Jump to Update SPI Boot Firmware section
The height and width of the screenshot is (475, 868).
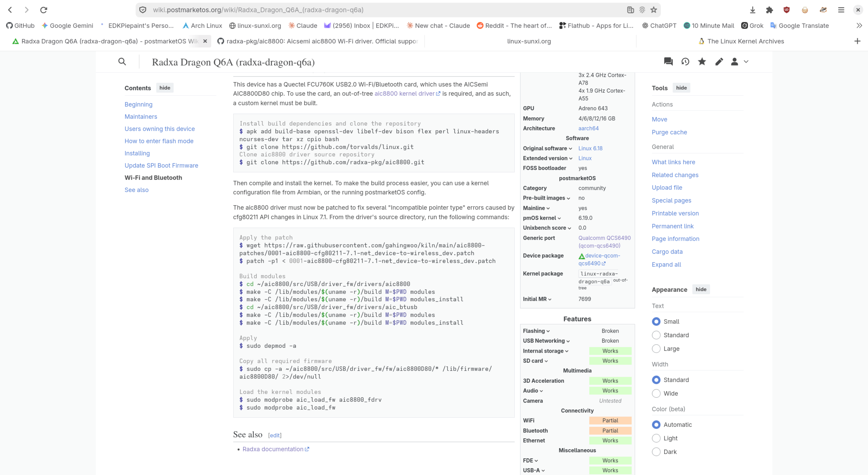(161, 166)
